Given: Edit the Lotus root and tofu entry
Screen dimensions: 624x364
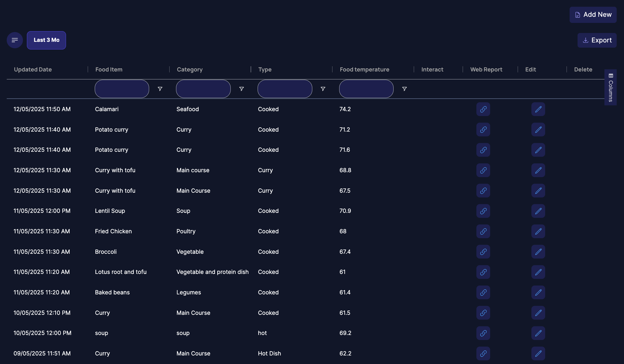Looking at the screenshot, I should (x=538, y=272).
